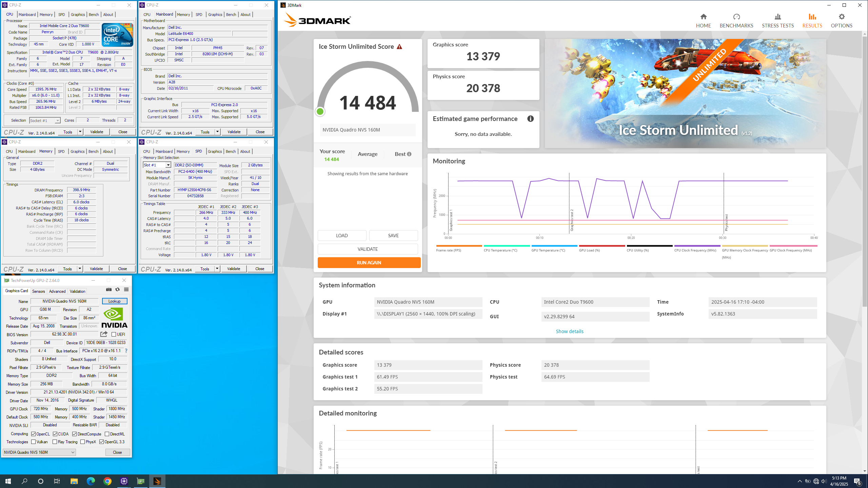Click Show details link
Viewport: 868px width, 488px height.
click(570, 331)
